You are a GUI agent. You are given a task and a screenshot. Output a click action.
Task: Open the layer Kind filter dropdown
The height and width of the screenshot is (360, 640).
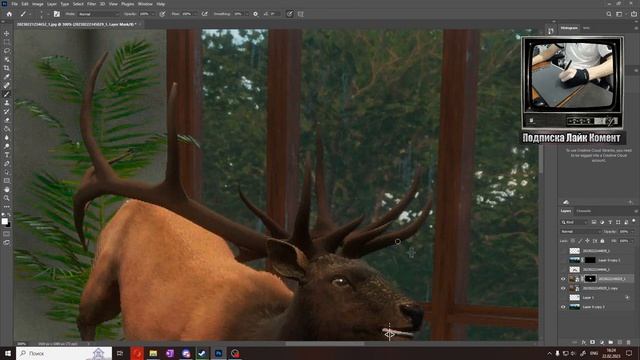click(574, 222)
